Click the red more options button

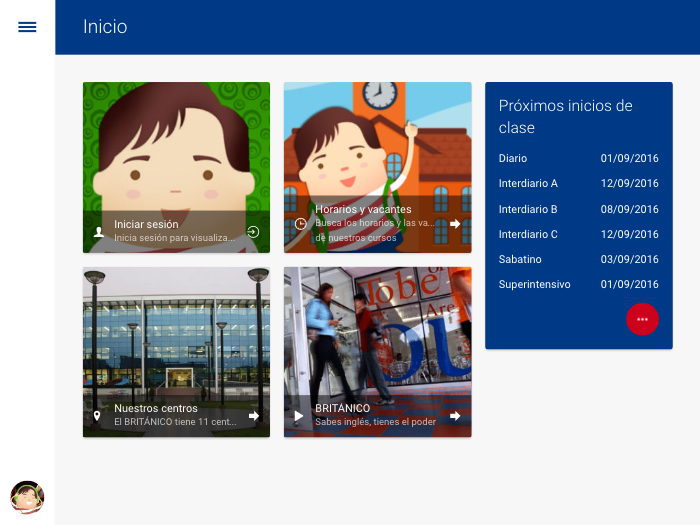[x=642, y=319]
